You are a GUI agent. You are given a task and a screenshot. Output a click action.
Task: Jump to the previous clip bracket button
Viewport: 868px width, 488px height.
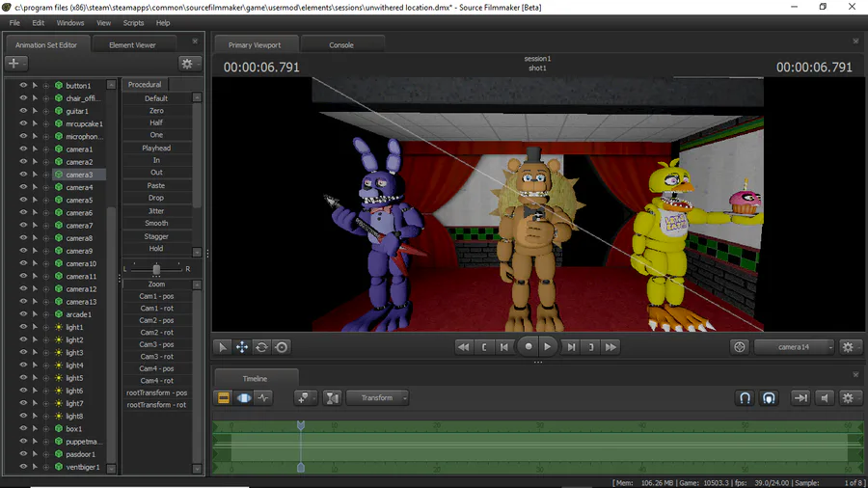484,347
